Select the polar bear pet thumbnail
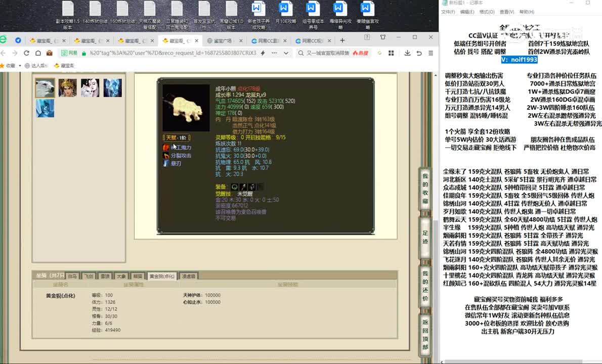Screen dimensions: 602x364 coord(45,88)
